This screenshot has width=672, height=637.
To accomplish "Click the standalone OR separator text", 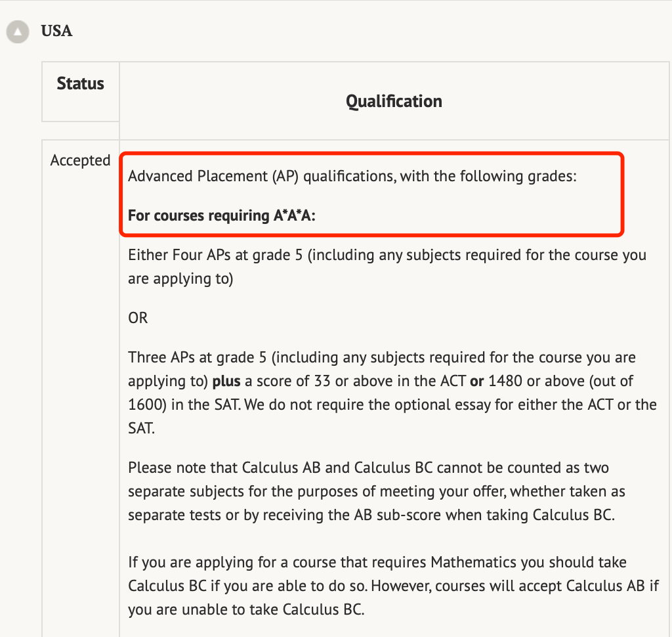I will (x=138, y=318).
